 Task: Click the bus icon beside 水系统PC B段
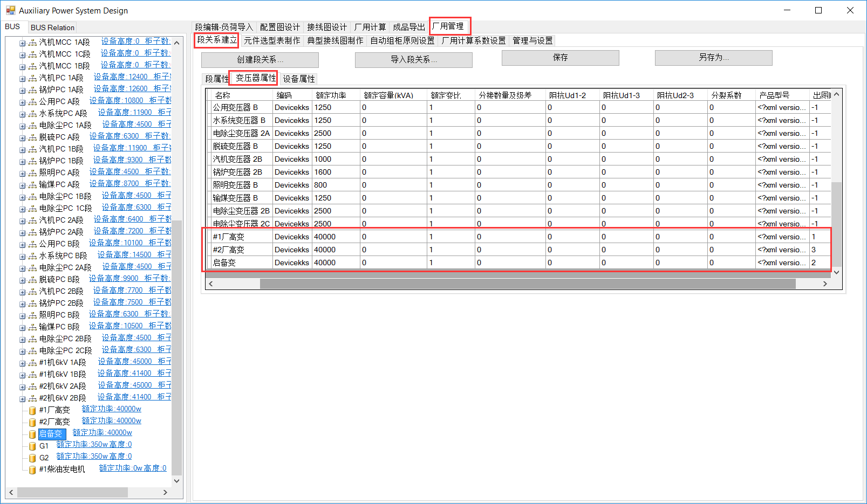pos(32,256)
